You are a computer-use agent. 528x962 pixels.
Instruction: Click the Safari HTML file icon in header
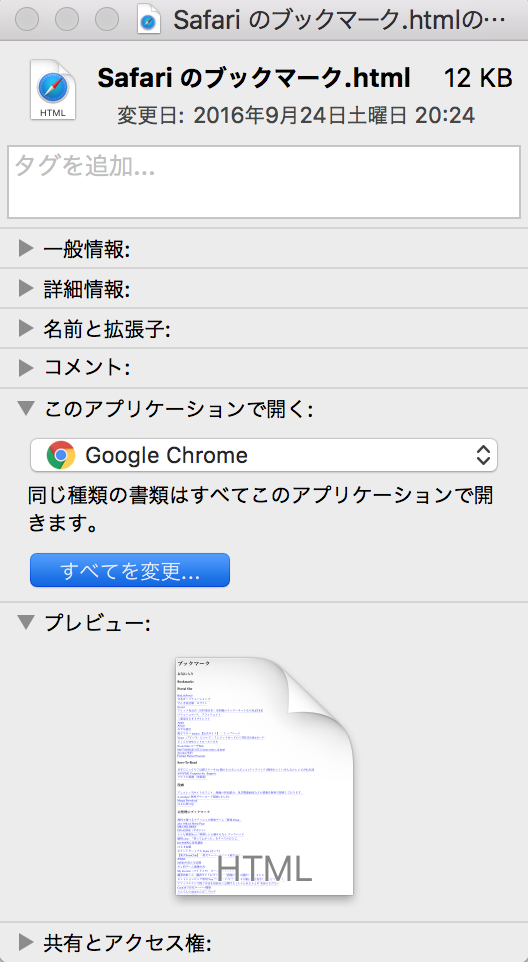click(x=53, y=90)
